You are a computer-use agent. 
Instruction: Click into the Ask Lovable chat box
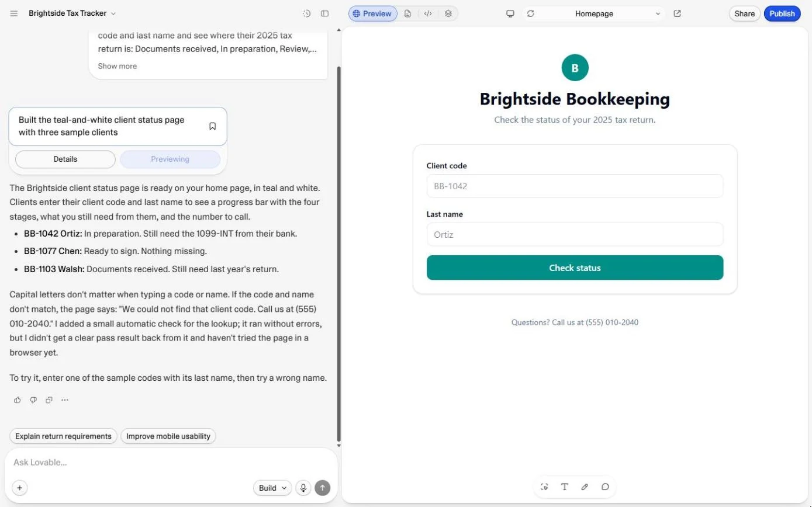(170, 462)
